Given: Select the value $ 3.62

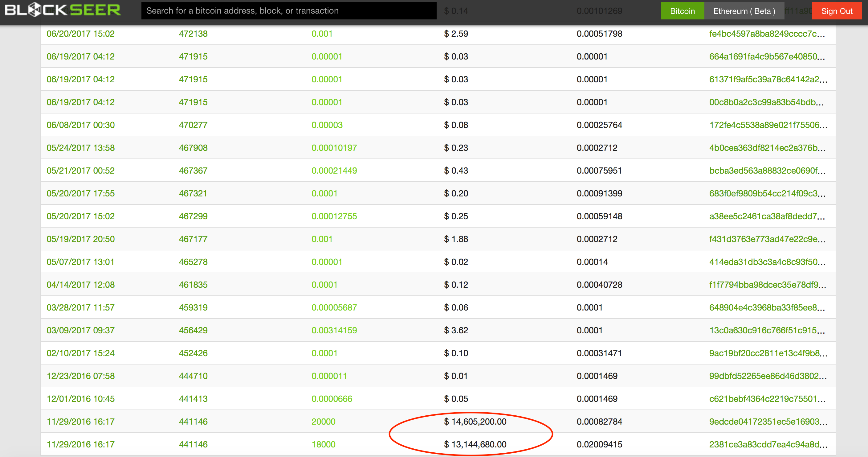Looking at the screenshot, I should 456,331.
